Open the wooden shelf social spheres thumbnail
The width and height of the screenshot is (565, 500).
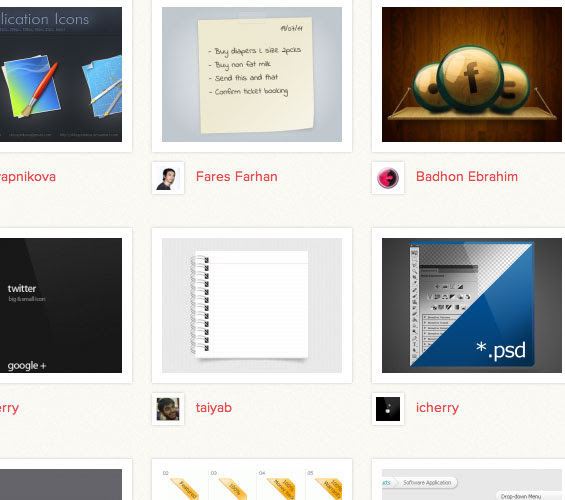point(472,75)
